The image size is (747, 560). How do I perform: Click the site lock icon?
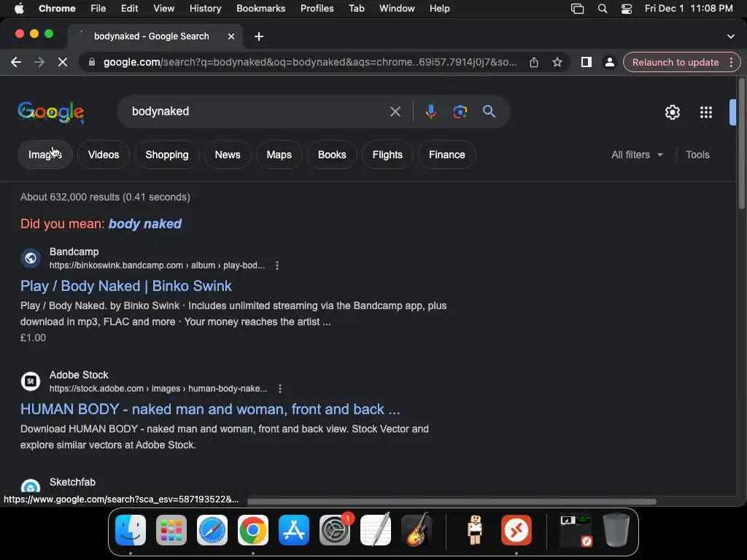[92, 63]
